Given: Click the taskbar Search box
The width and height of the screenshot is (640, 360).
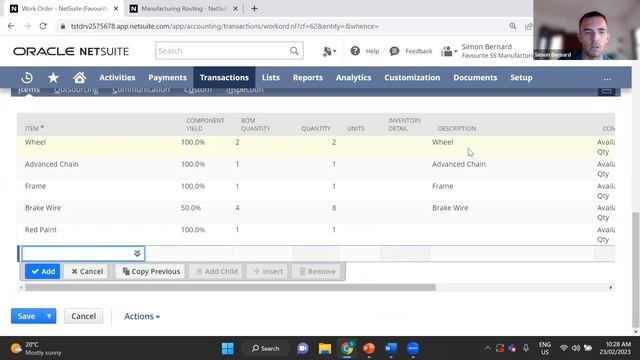Looking at the screenshot, I should click(265, 349).
